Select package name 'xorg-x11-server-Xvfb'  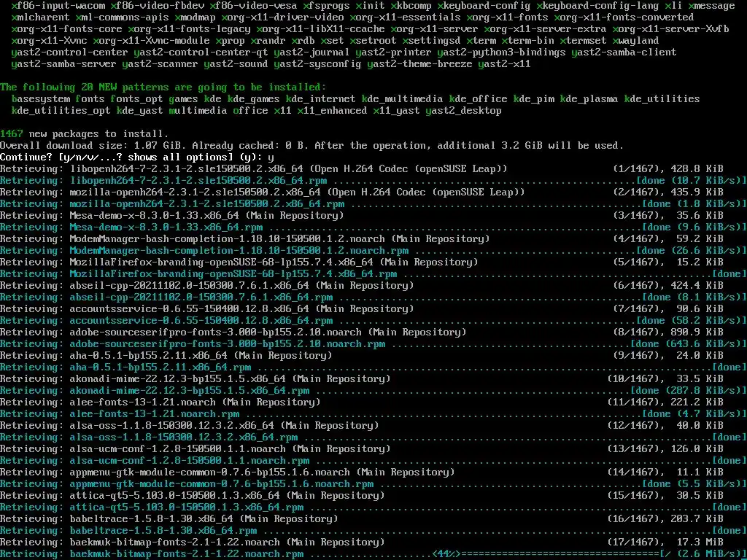[671, 29]
